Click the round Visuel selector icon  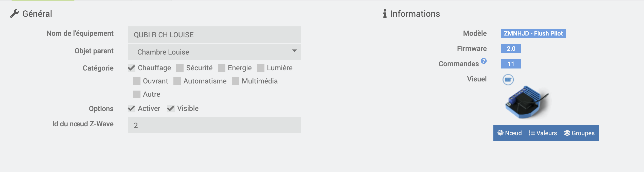click(x=508, y=80)
